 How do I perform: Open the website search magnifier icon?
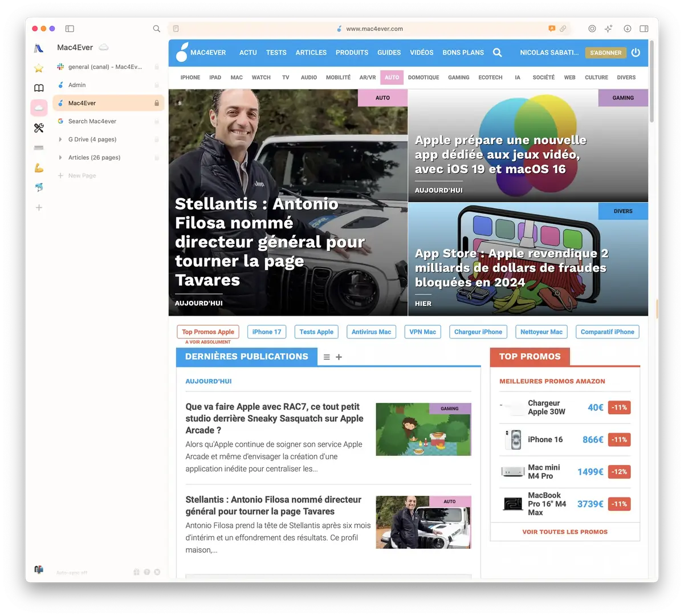coord(497,52)
